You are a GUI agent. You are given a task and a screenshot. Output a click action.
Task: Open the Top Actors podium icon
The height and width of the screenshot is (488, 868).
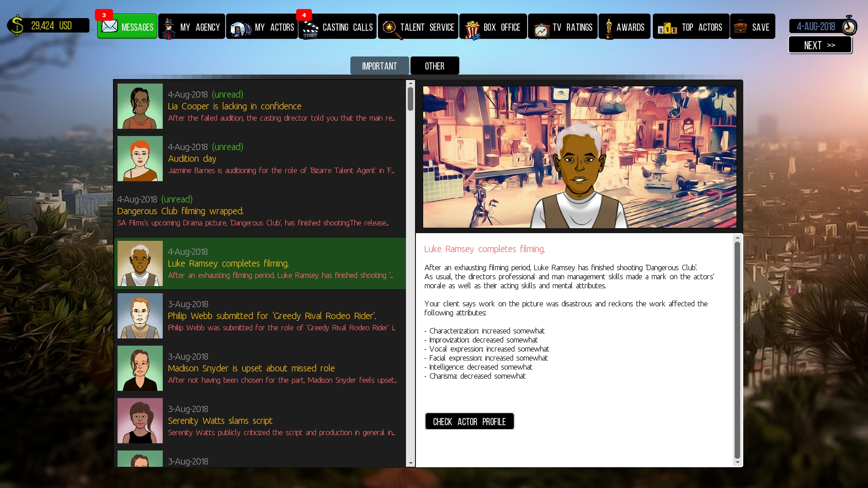pyautogui.click(x=667, y=29)
